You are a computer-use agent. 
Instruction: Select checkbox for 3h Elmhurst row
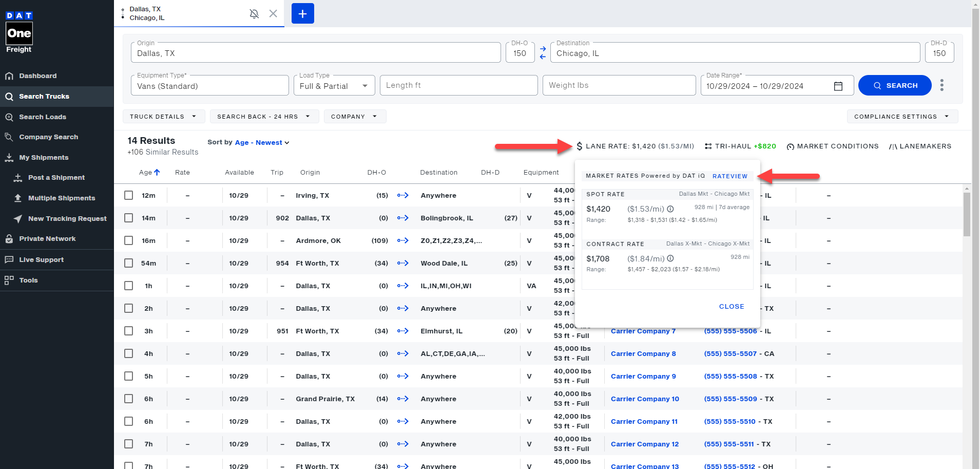pos(129,331)
